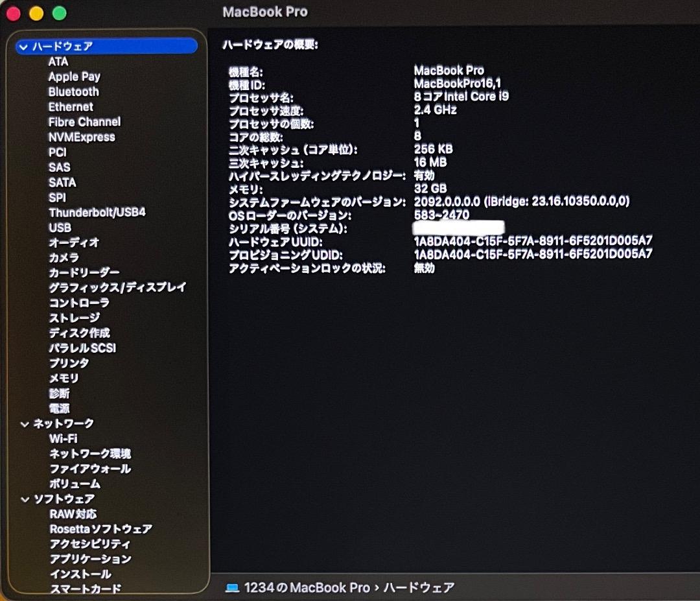Select 診断 in the sidebar

pyautogui.click(x=60, y=393)
